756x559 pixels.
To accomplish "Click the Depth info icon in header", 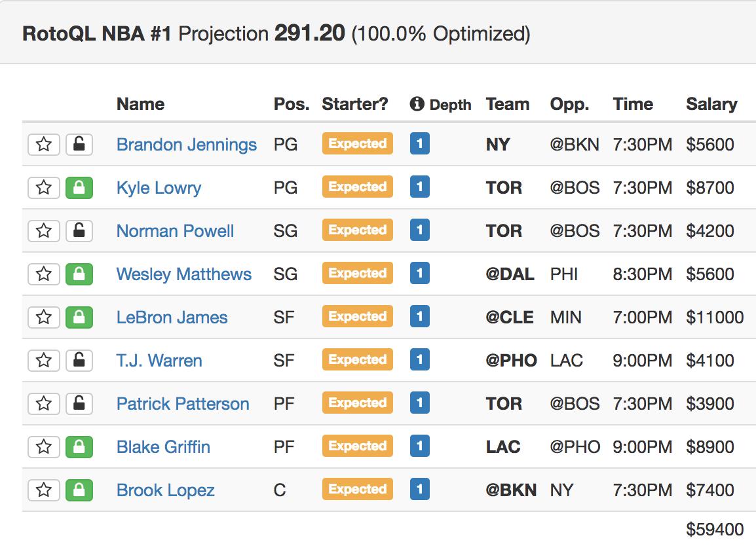I will (417, 103).
